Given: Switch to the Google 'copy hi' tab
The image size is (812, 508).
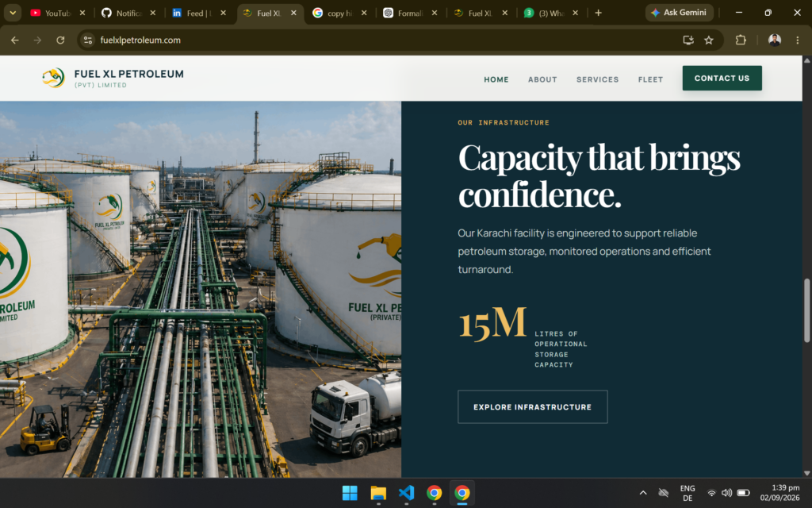Looking at the screenshot, I should pyautogui.click(x=332, y=13).
